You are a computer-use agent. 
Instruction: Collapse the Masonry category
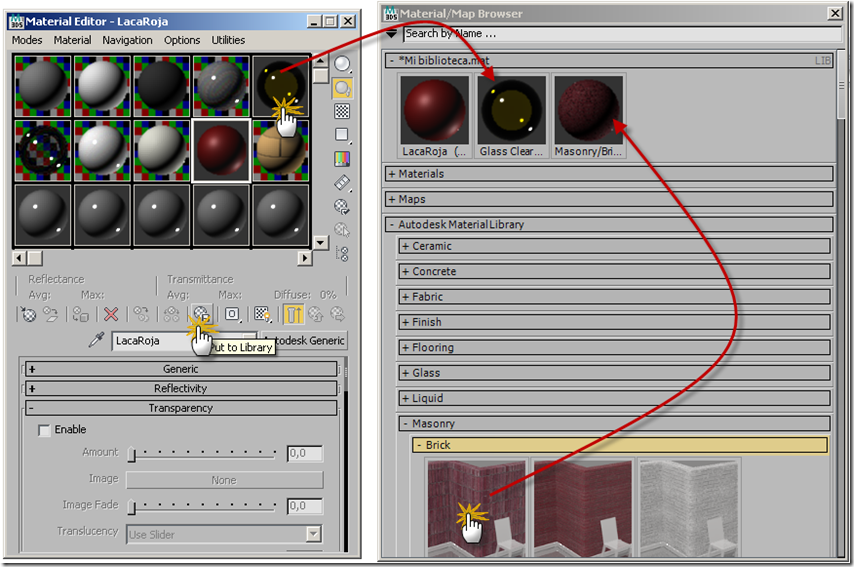click(x=615, y=424)
